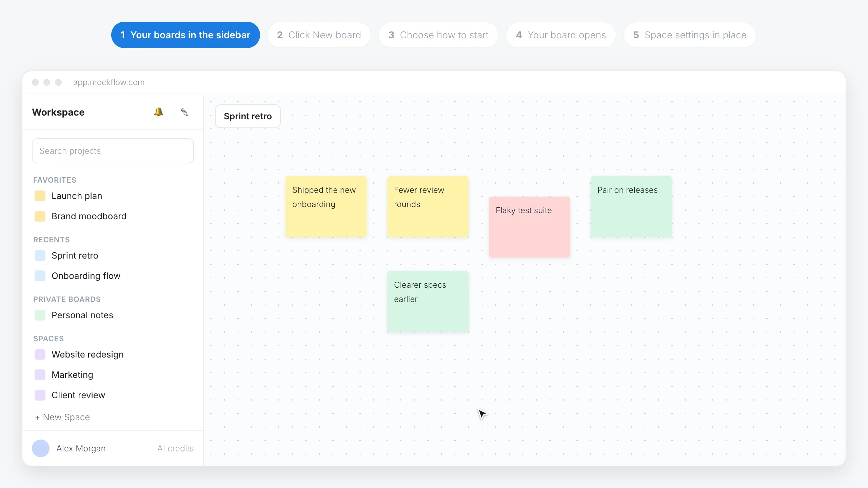Click the app.mockflow.com address text

click(x=109, y=82)
